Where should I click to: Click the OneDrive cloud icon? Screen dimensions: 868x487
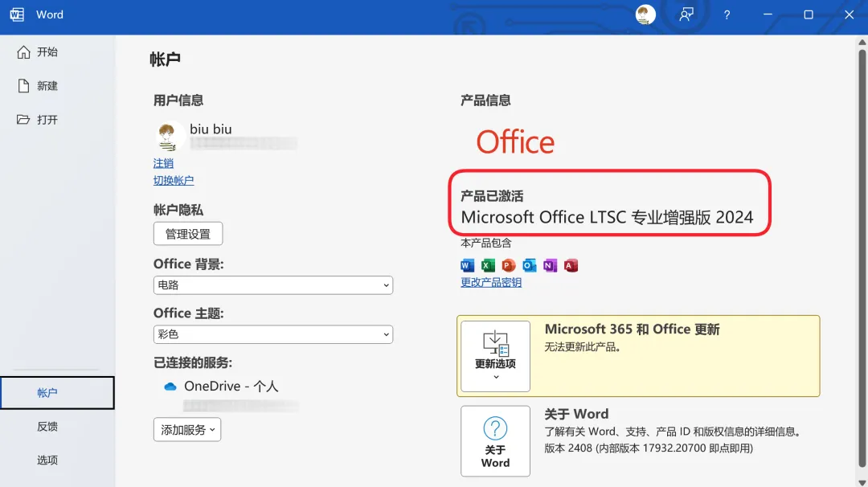[170, 387]
